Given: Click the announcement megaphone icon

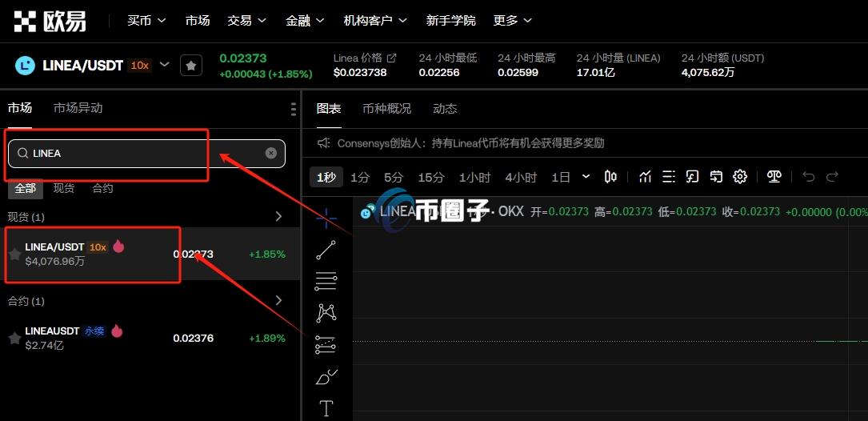Looking at the screenshot, I should tap(323, 143).
